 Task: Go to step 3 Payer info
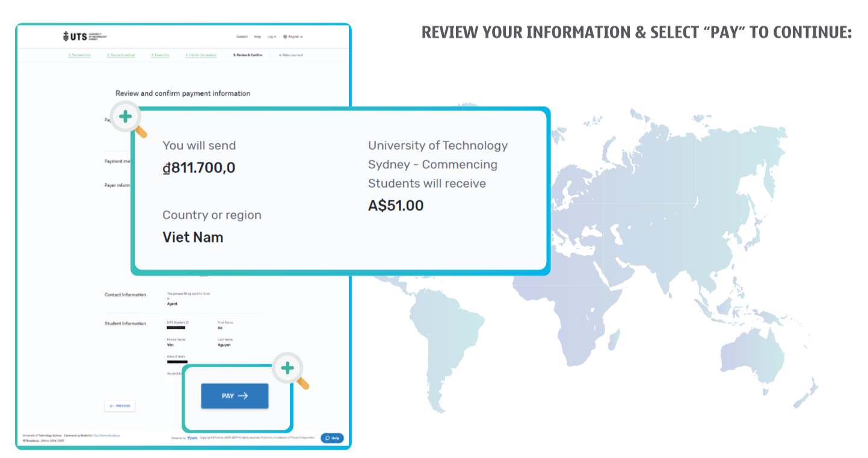[160, 55]
